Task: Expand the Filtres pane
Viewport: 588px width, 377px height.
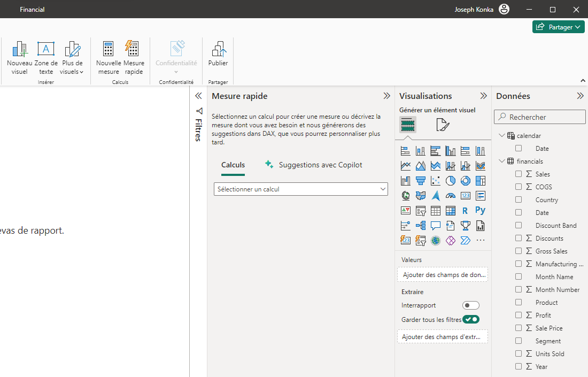Action: (x=198, y=96)
